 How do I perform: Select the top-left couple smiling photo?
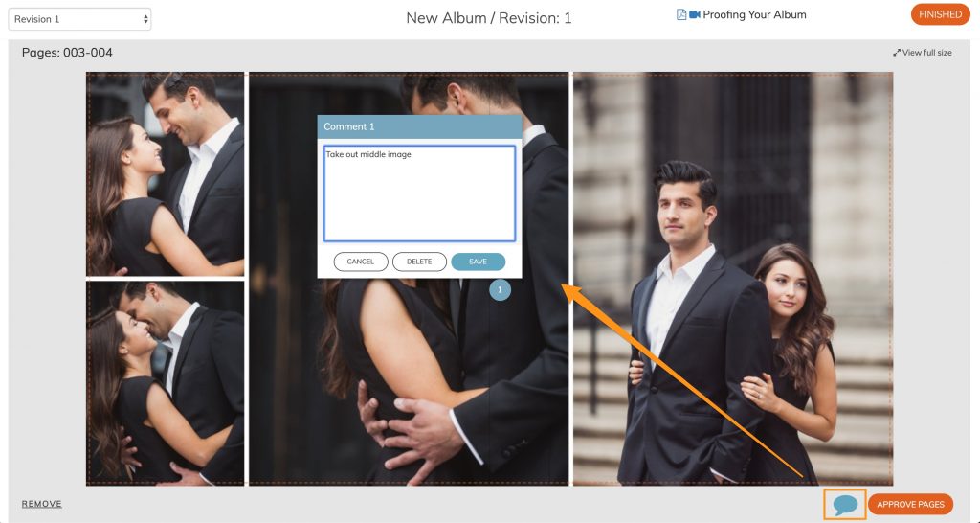165,174
